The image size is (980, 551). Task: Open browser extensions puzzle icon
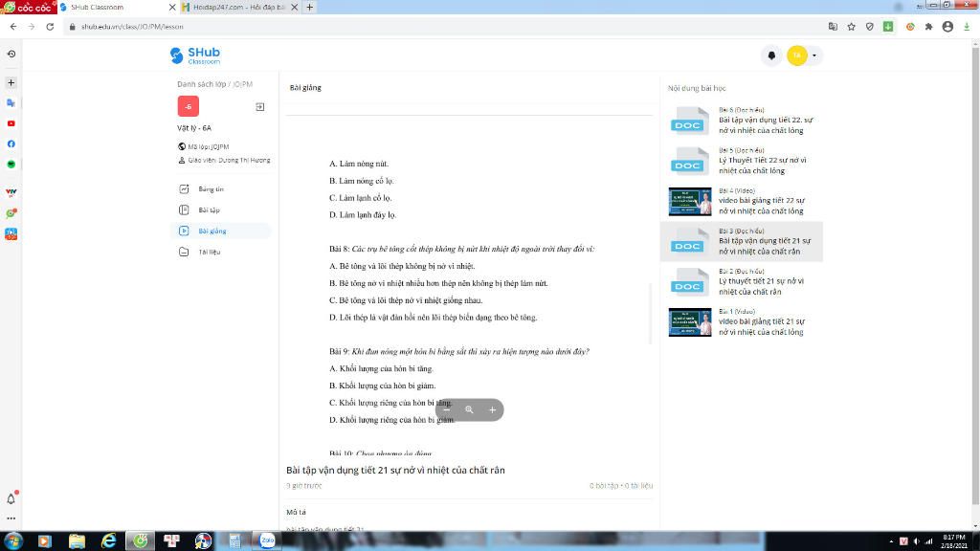(928, 27)
